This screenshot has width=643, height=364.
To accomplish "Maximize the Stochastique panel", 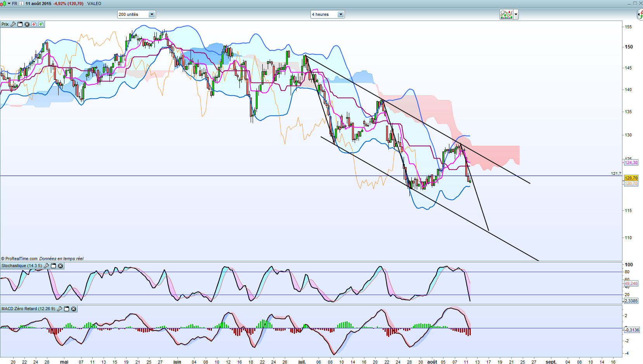I will click(x=54, y=266).
